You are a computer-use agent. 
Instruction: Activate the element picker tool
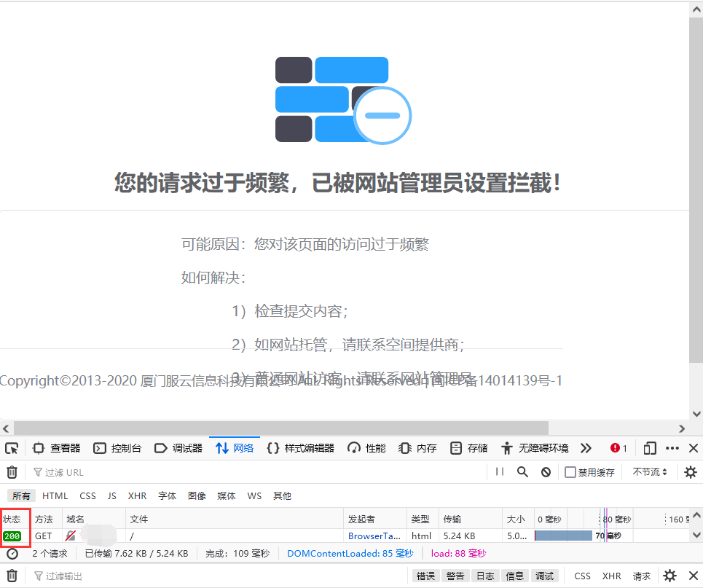click(12, 448)
